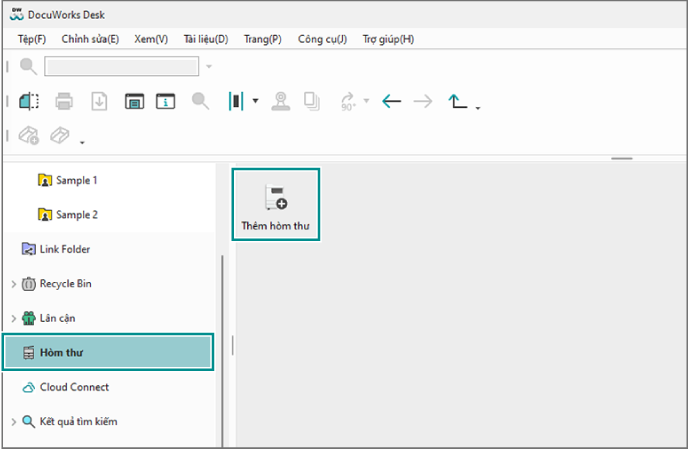Open the Công cụ(J) menu
Screen dimensions: 688x449
321,39
